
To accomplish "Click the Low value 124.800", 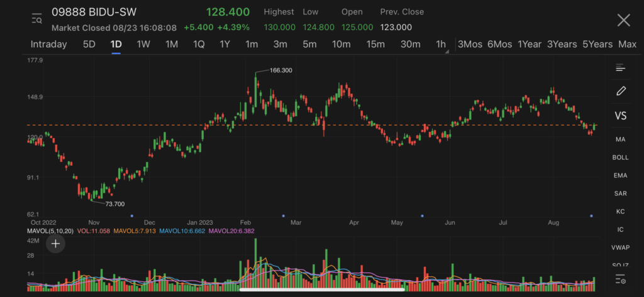I will [x=319, y=28].
